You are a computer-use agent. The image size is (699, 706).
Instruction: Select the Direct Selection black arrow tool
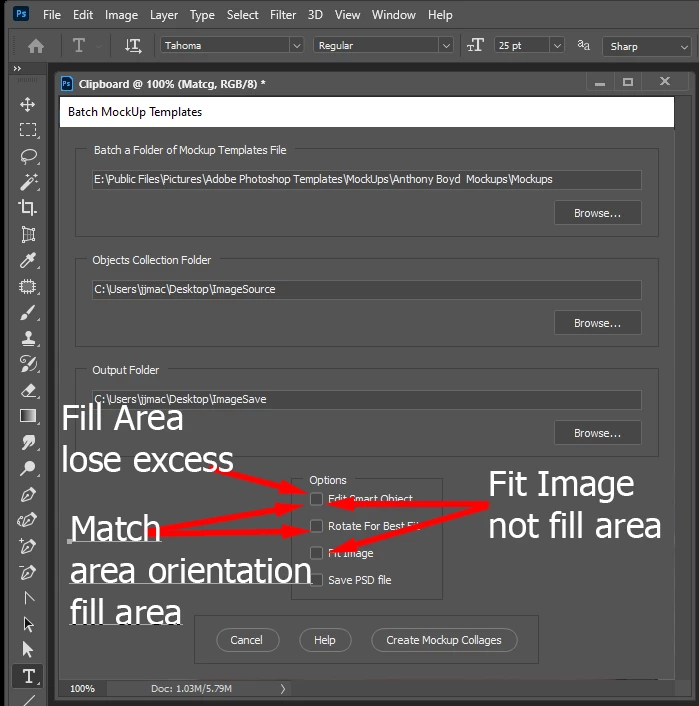[x=27, y=649]
